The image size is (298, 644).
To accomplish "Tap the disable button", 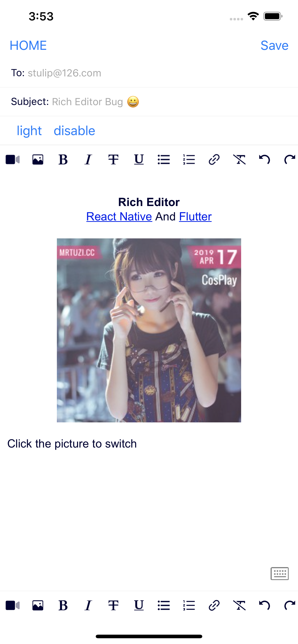I will [74, 131].
